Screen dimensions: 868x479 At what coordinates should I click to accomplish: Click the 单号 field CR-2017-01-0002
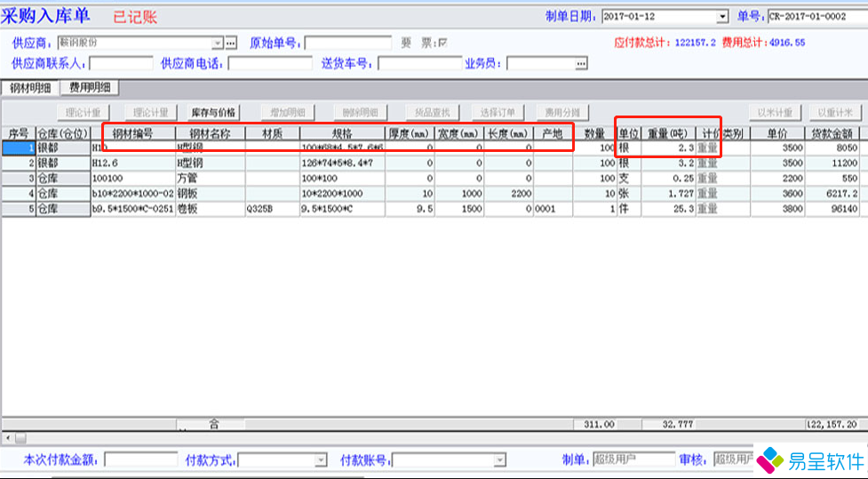click(x=817, y=17)
